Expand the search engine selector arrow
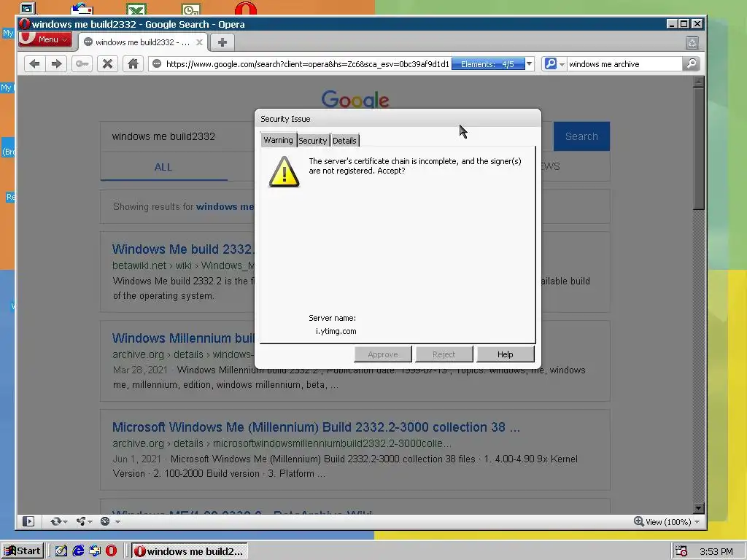Screen dimensions: 747x560 pos(562,64)
